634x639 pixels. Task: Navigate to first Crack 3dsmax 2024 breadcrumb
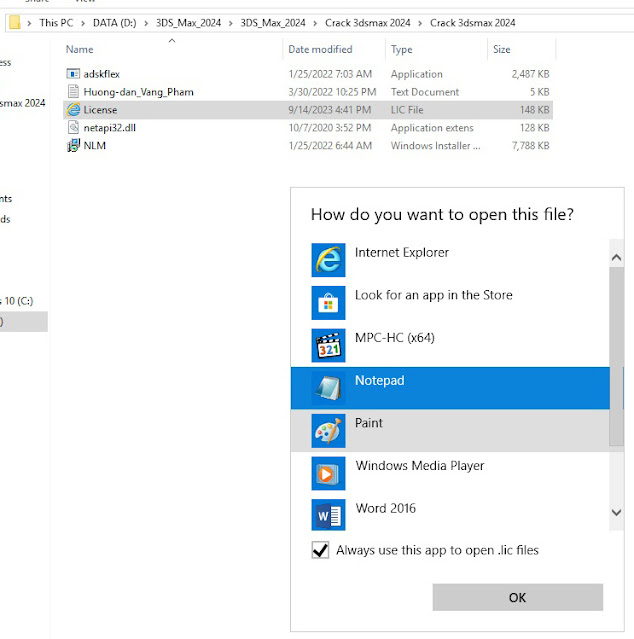[x=368, y=23]
